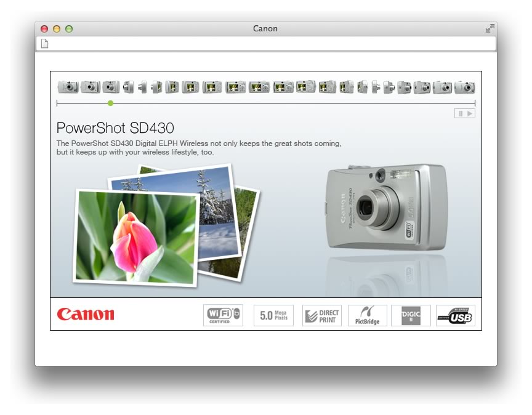Pause the camera rotation slideshow
The height and width of the screenshot is (415, 532).
(x=461, y=114)
